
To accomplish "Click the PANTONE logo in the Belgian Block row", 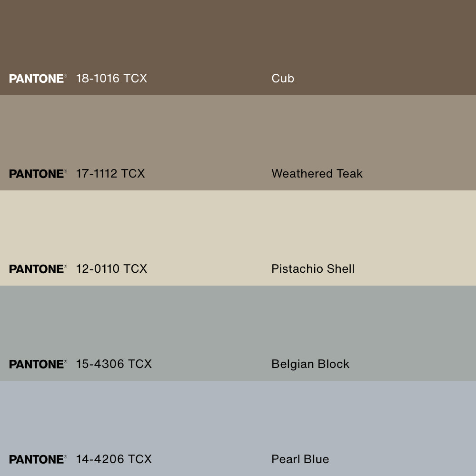I will click(x=38, y=364).
